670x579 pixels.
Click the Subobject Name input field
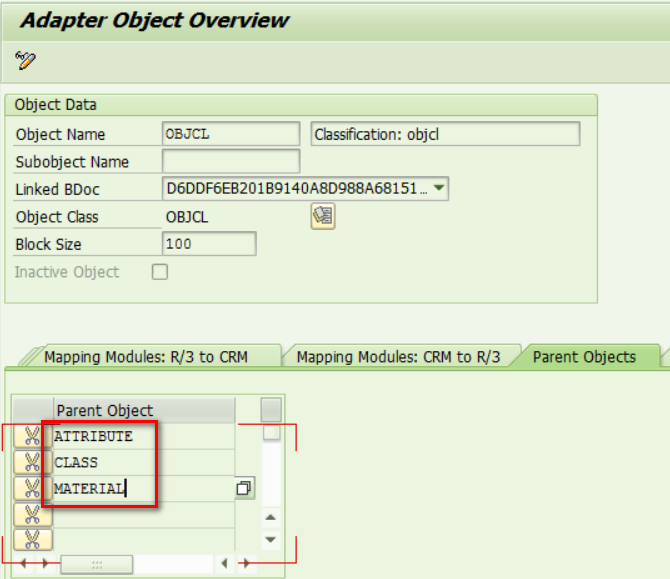[x=231, y=162]
